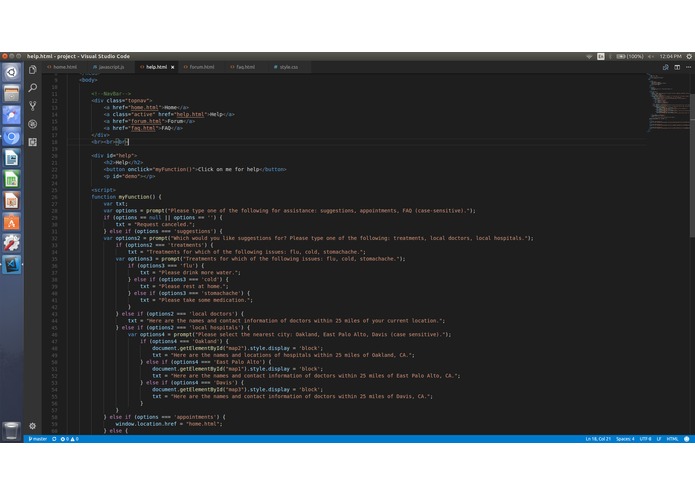This screenshot has height=494, width=695.
Task: Open the Extensions view in activity bar
Action: (32, 142)
